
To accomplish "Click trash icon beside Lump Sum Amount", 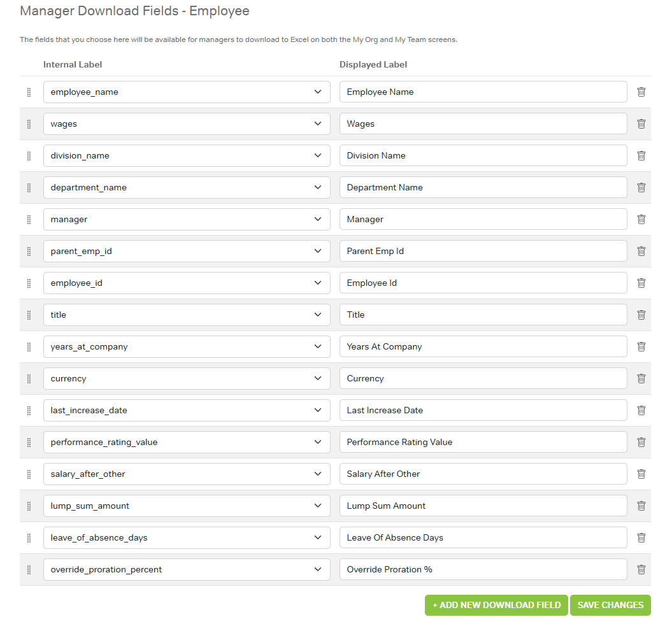I will pos(641,506).
